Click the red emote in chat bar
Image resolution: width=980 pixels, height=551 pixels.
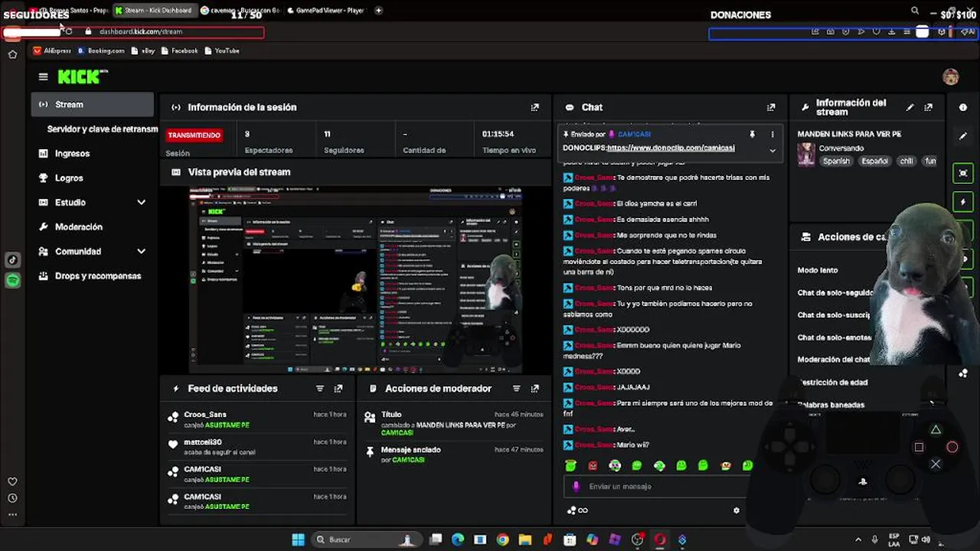pyautogui.click(x=593, y=465)
